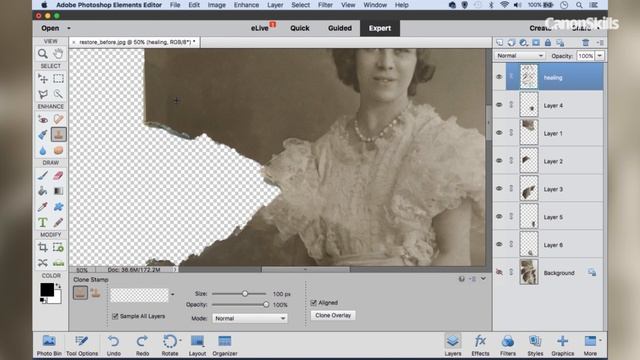Image resolution: width=640 pixels, height=360 pixels.
Task: Toggle the Aligned checkbox
Action: (313, 302)
